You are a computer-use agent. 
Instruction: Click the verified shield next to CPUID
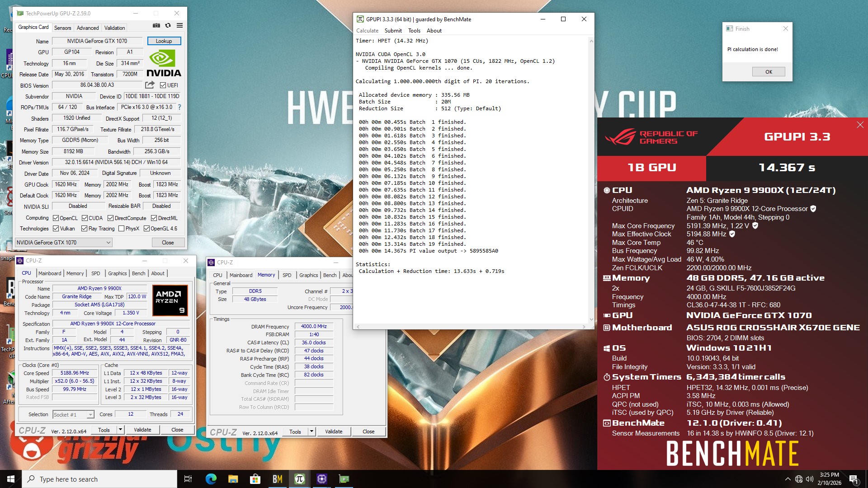pyautogui.click(x=813, y=209)
